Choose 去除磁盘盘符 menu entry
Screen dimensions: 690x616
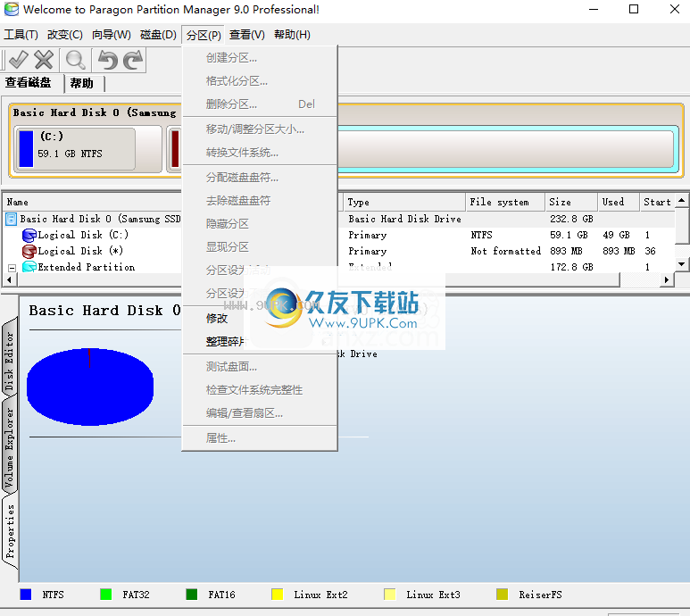(260, 201)
